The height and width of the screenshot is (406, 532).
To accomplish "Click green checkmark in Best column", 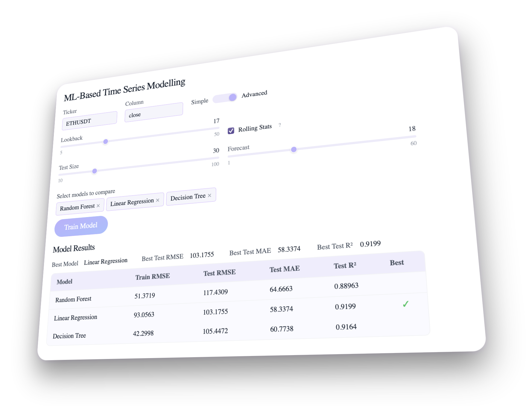I will pos(405,304).
